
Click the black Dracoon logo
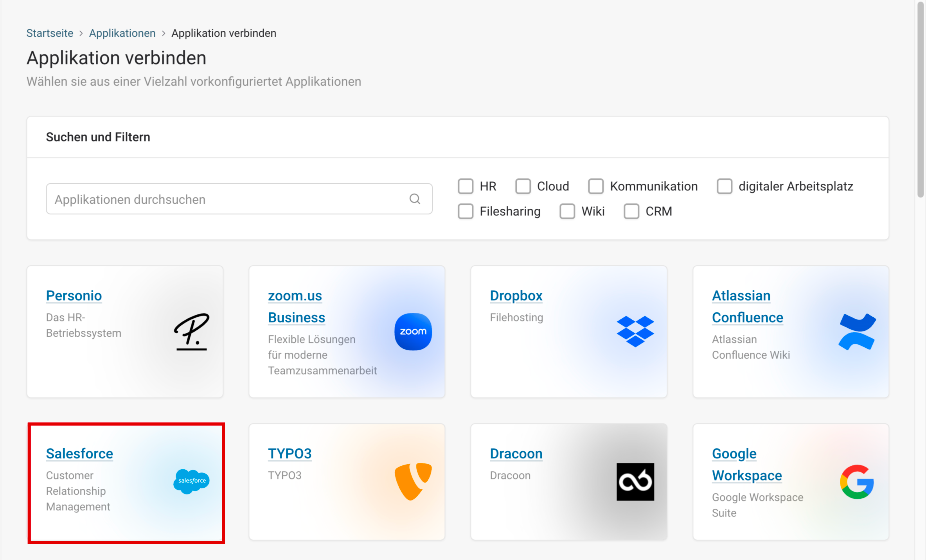click(x=635, y=482)
